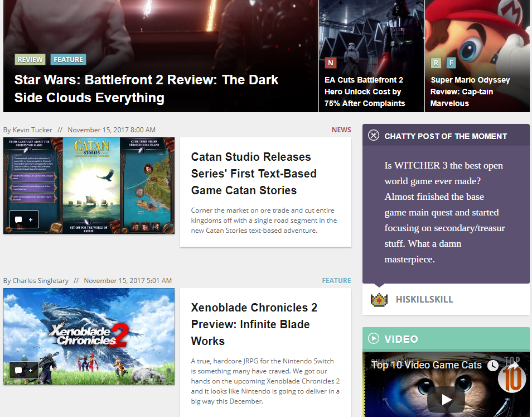Viewport: 532px width, 417px height.
Task: Click the plus icon on Xenoblade thumbnail
Action: click(x=31, y=370)
